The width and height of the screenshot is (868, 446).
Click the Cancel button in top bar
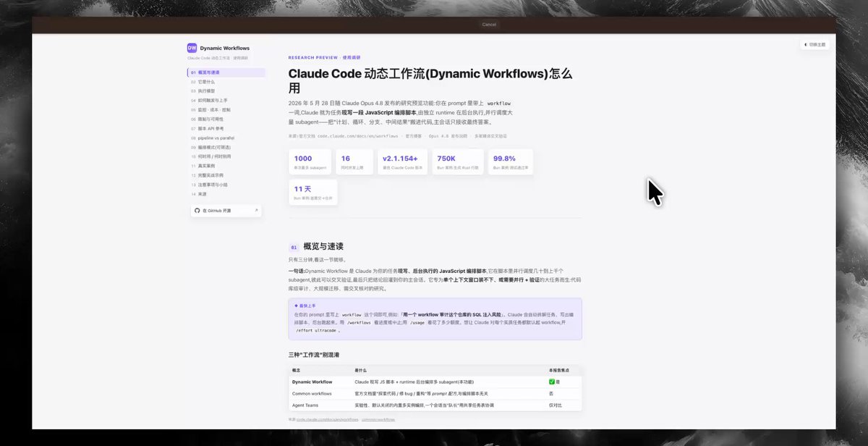point(489,24)
